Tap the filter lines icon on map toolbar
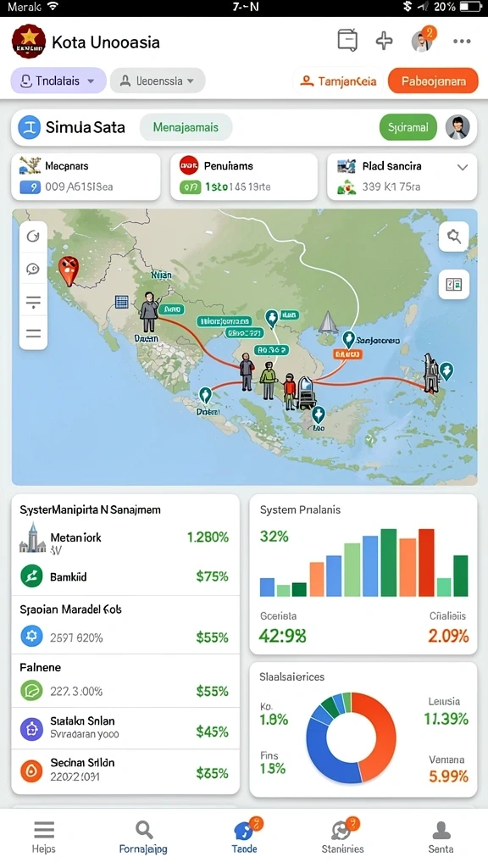This screenshot has height=868, width=488. click(x=33, y=302)
